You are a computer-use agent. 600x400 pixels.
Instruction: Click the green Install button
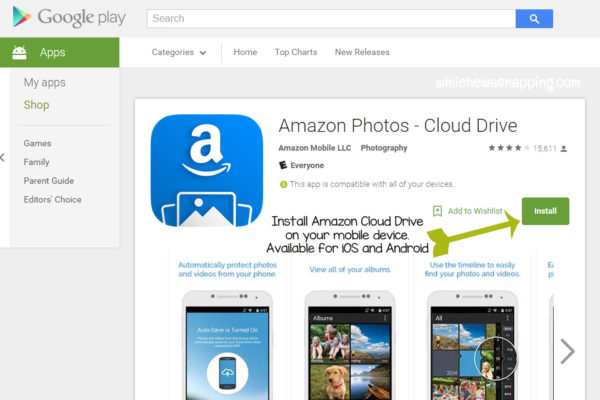[545, 211]
